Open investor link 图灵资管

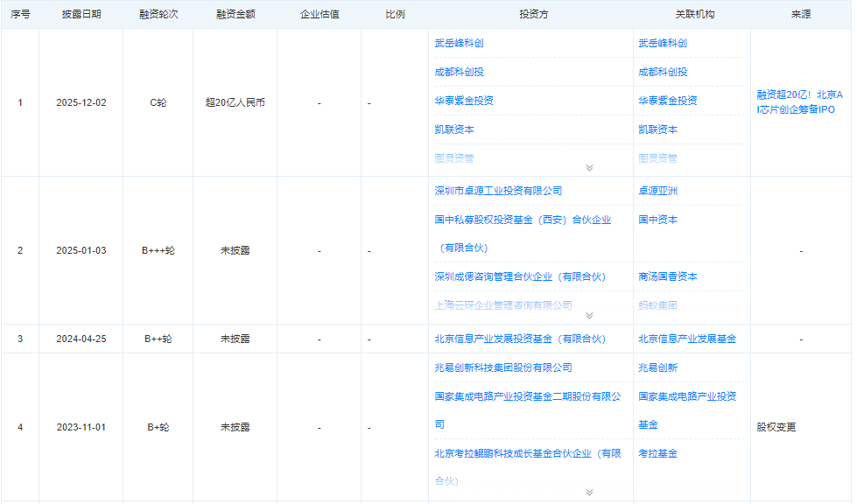(x=453, y=158)
